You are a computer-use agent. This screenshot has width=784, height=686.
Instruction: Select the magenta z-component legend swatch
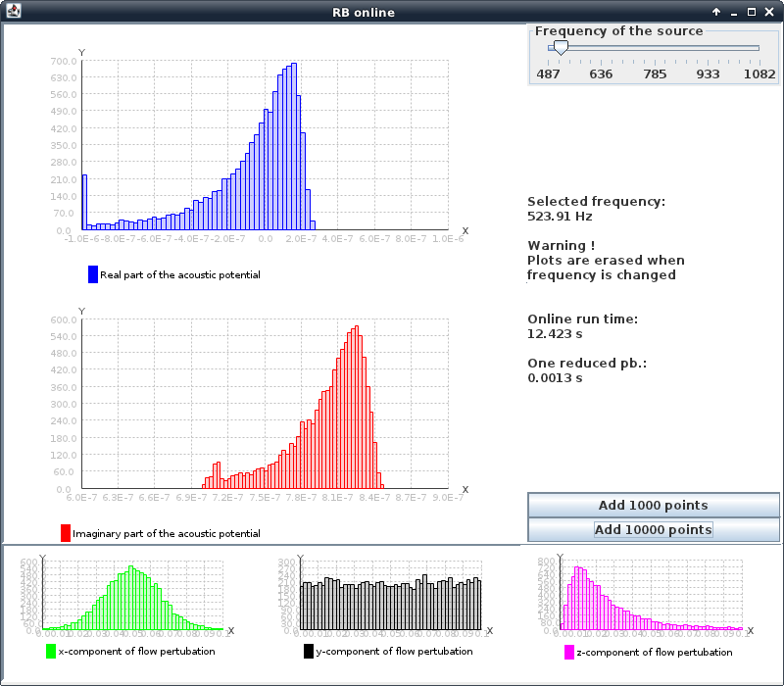click(x=569, y=652)
